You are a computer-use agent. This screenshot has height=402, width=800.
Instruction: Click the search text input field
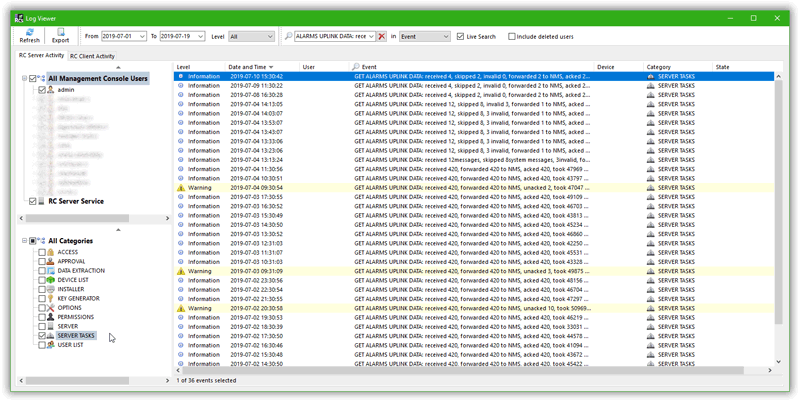pos(330,37)
